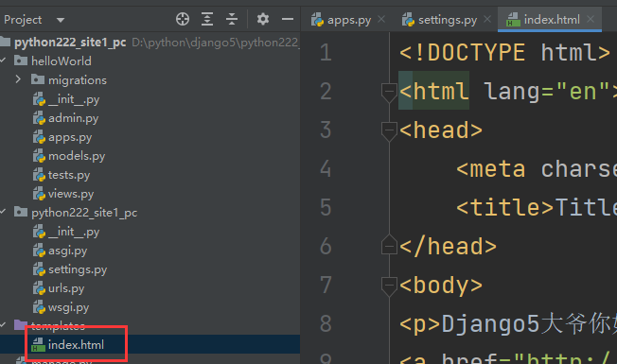This screenshot has height=364, width=617.
Task: Click the apps.py tab Python icon
Action: click(317, 19)
